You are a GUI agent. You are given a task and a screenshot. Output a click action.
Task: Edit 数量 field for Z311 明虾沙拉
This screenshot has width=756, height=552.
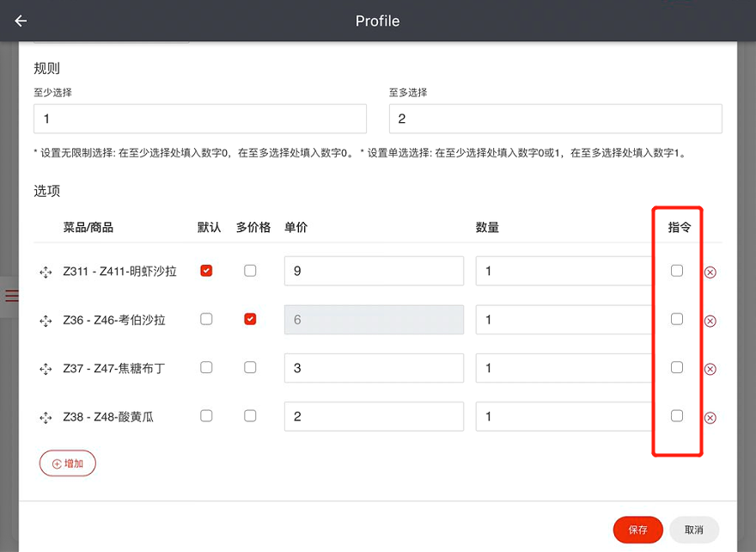(x=564, y=271)
